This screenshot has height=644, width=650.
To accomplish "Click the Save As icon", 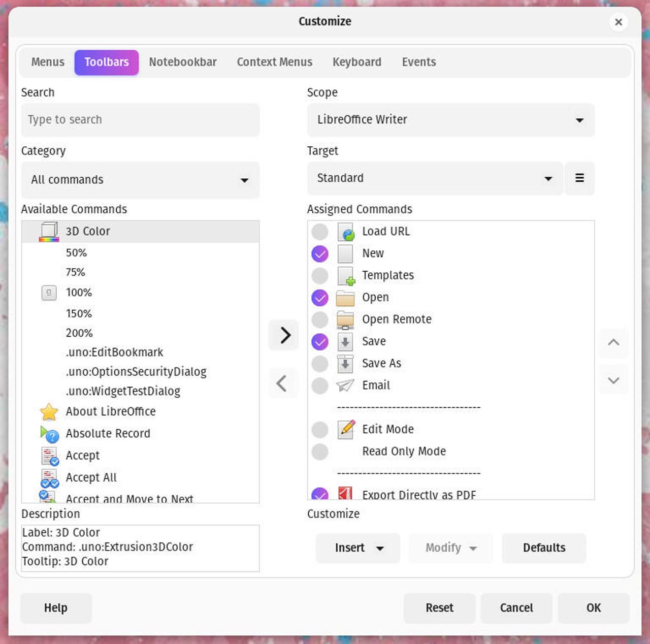I will (345, 364).
